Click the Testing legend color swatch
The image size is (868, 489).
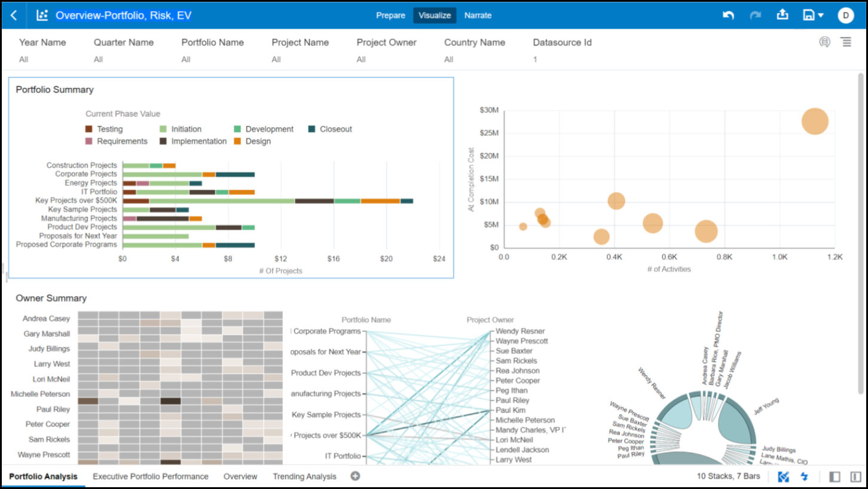pyautogui.click(x=89, y=129)
